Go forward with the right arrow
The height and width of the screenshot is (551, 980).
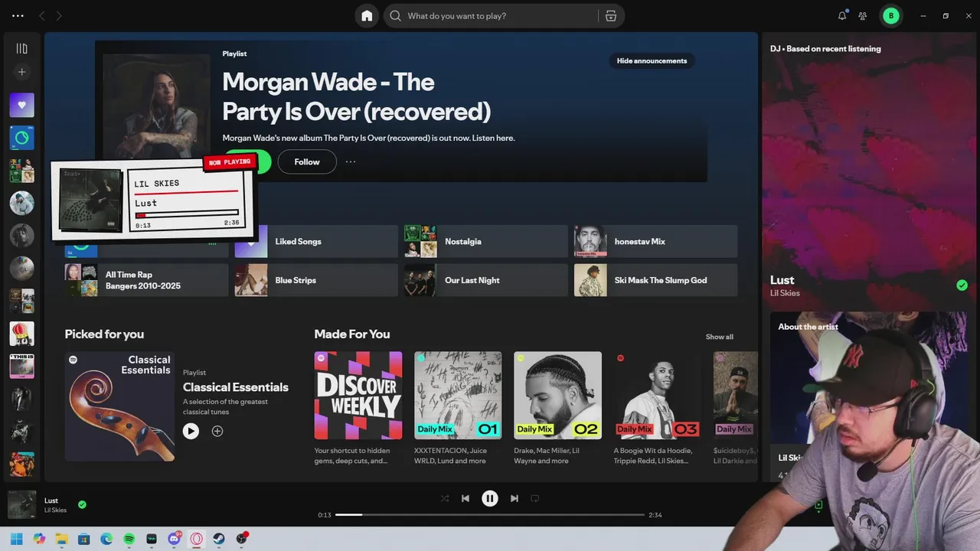pos(59,16)
